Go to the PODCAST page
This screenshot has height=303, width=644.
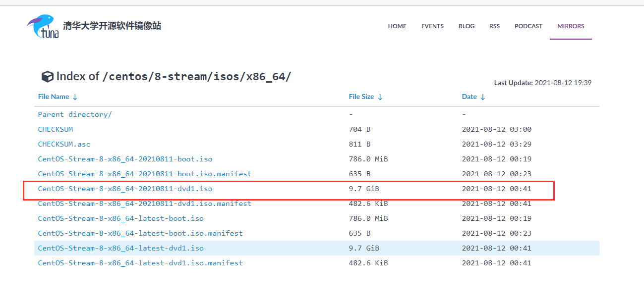coord(528,26)
